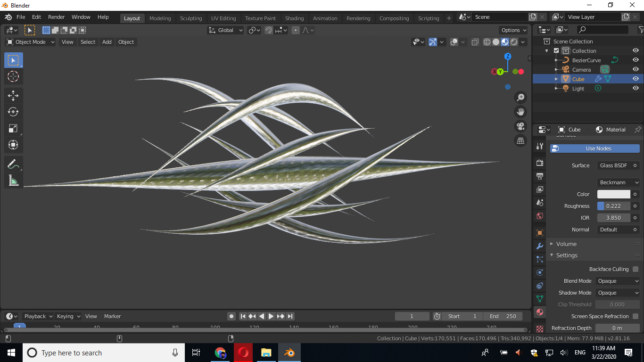Toggle visibility of the Light object
Screen dimensions: 644x362
coord(636,88)
